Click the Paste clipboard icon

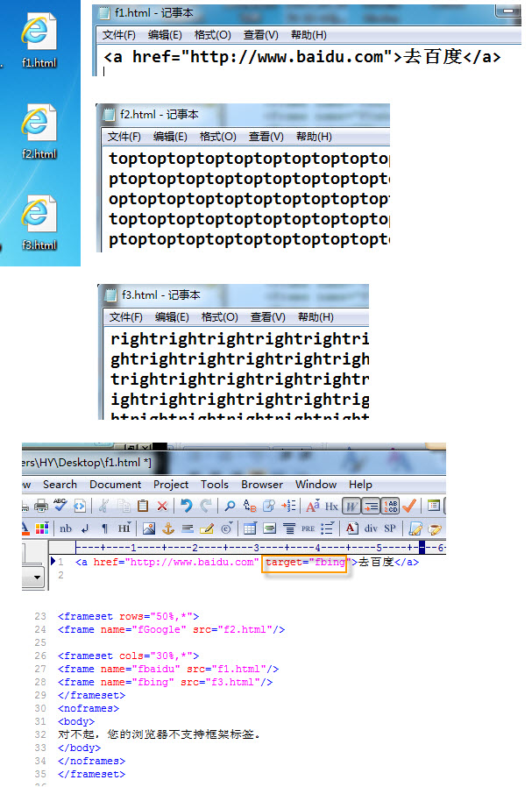[x=143, y=506]
